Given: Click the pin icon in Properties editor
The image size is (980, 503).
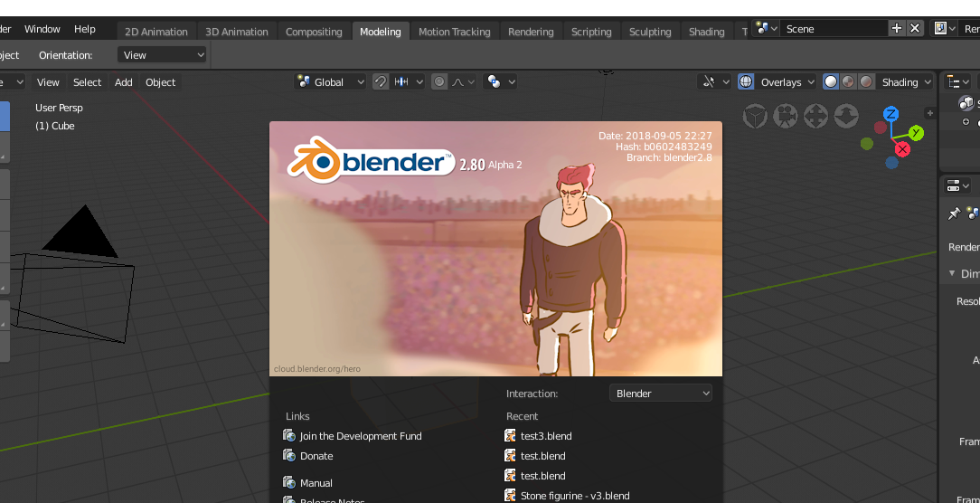Looking at the screenshot, I should click(x=954, y=214).
